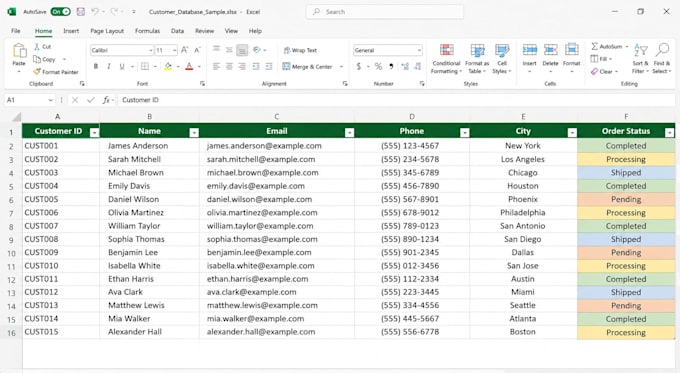
Task: Open the Email column filter dropdown
Action: [x=349, y=133]
